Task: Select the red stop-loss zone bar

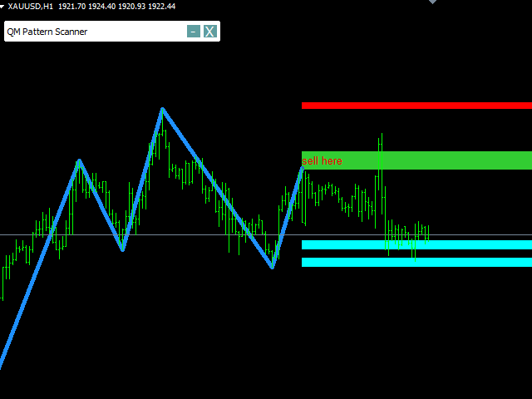Action: (x=416, y=106)
